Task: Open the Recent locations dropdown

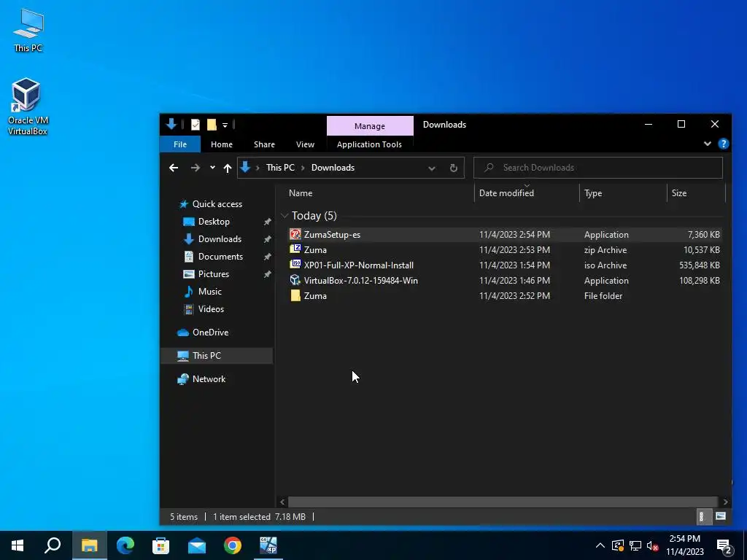Action: pos(212,168)
